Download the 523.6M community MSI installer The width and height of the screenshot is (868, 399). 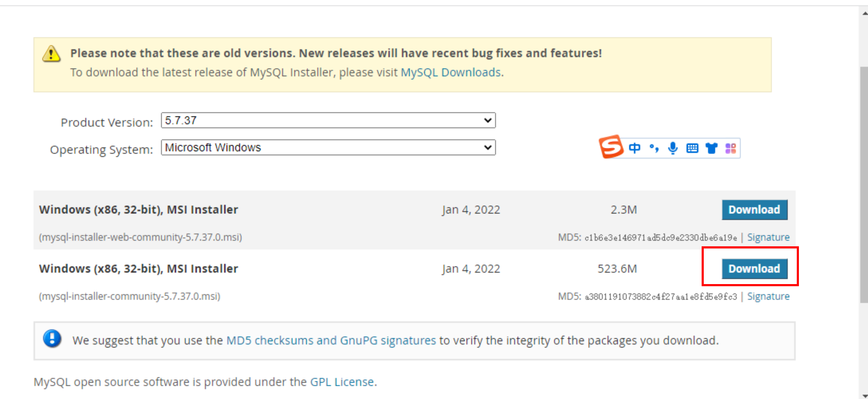point(754,269)
